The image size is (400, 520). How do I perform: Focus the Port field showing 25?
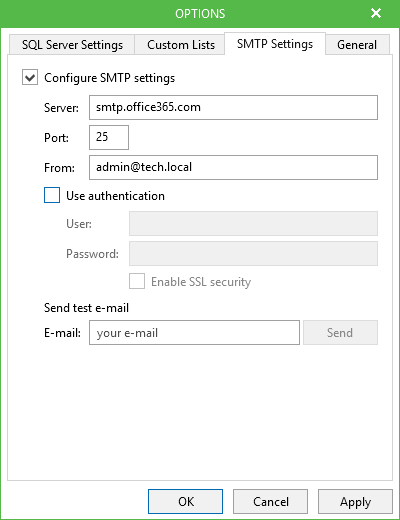tap(109, 137)
